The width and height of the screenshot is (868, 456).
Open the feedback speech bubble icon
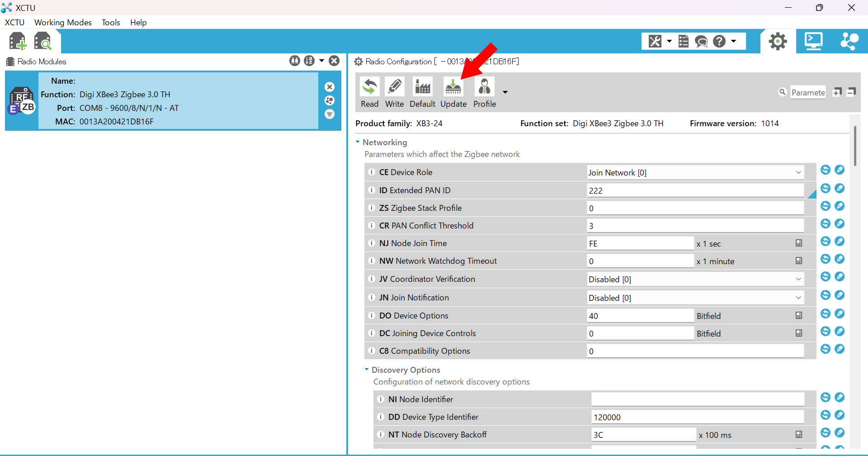[x=701, y=41]
